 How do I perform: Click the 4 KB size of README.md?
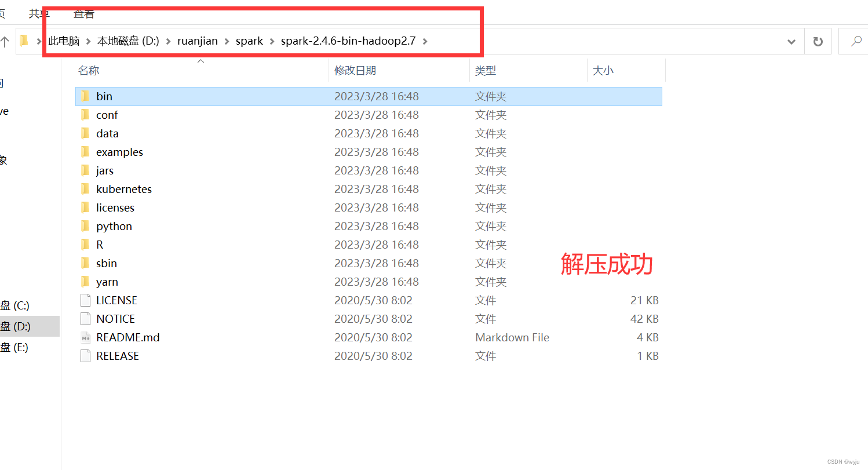[x=647, y=337]
